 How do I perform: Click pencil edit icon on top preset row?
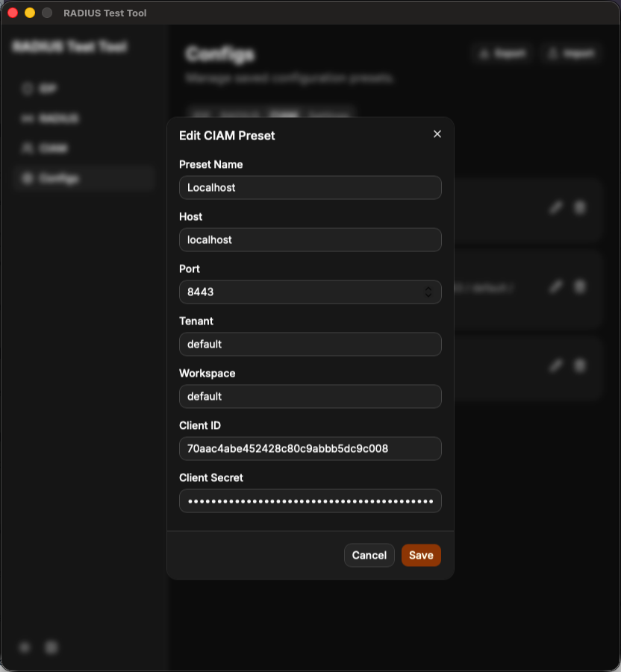[556, 208]
